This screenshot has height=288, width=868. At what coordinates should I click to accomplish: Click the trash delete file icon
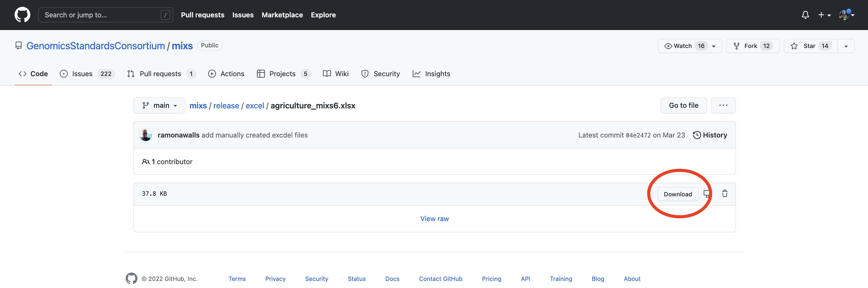coord(724,194)
